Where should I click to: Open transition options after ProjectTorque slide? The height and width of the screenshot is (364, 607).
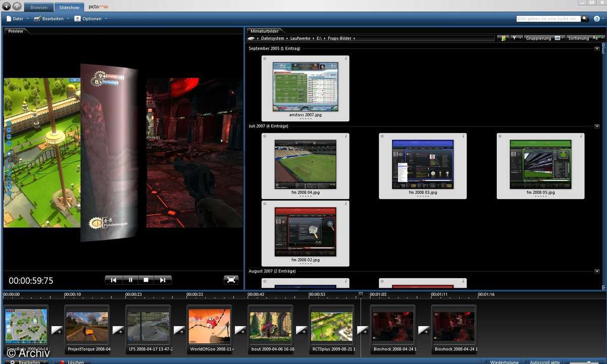[x=117, y=330]
